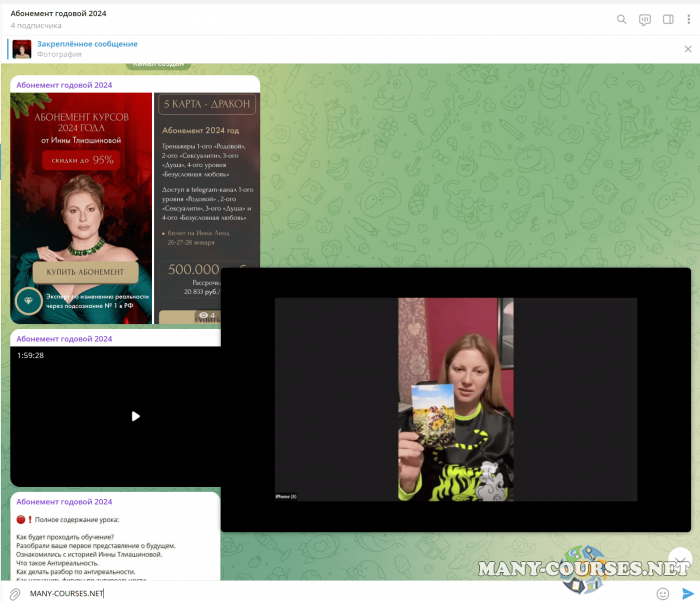700x602 pixels.
Task: Play the 1:59:28 video message
Action: pyautogui.click(x=136, y=416)
